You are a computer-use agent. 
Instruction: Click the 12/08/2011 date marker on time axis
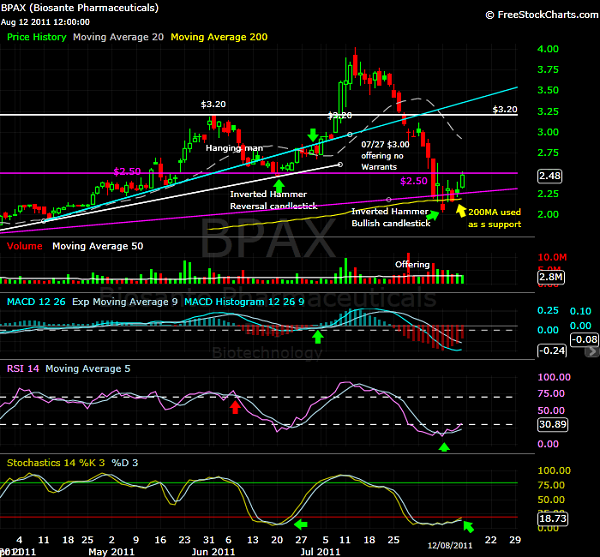pos(450,546)
